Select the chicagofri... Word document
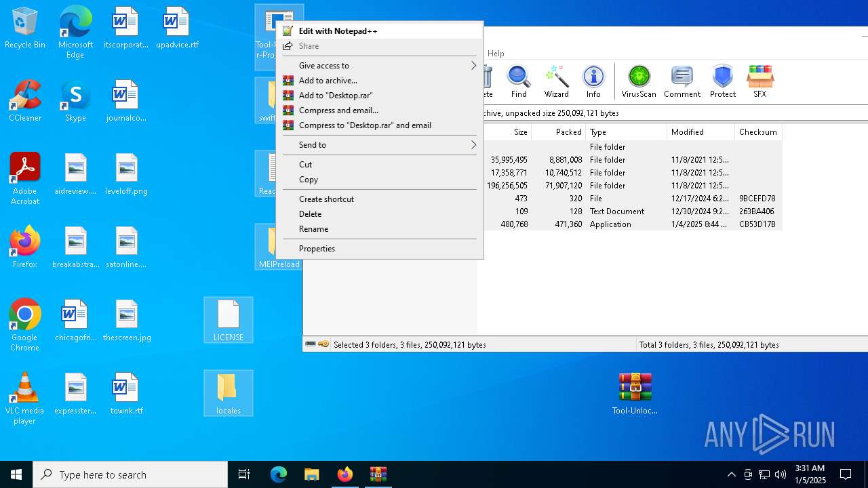This screenshot has width=868, height=488. 75,321
